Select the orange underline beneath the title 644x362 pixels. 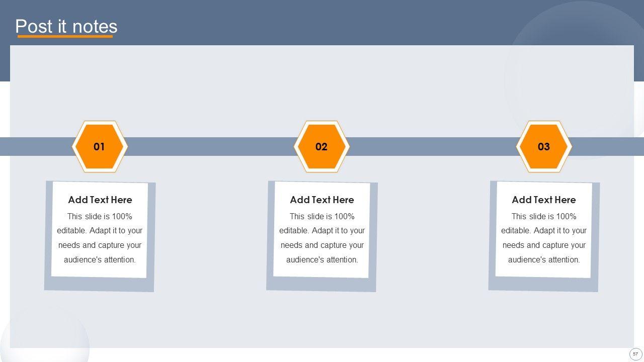click(x=65, y=37)
